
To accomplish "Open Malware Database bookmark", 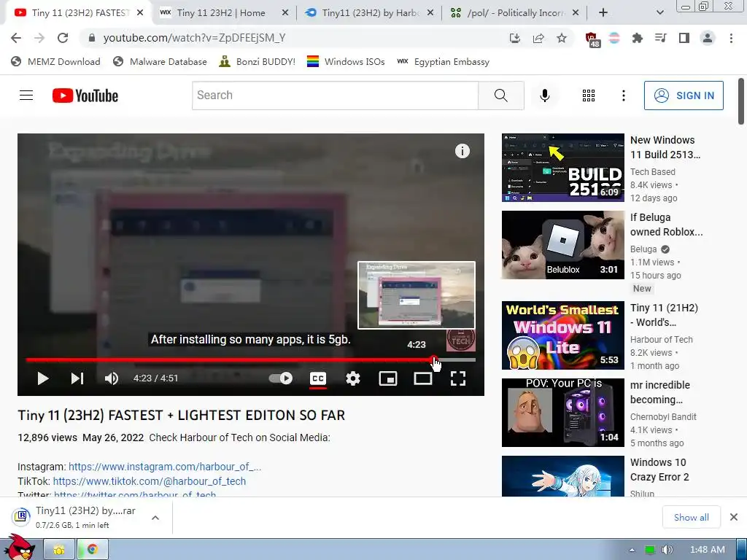I will [x=160, y=62].
